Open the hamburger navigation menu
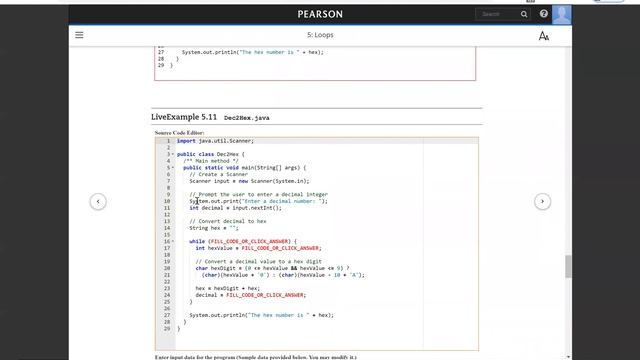This screenshot has height=360, width=640. 79,35
